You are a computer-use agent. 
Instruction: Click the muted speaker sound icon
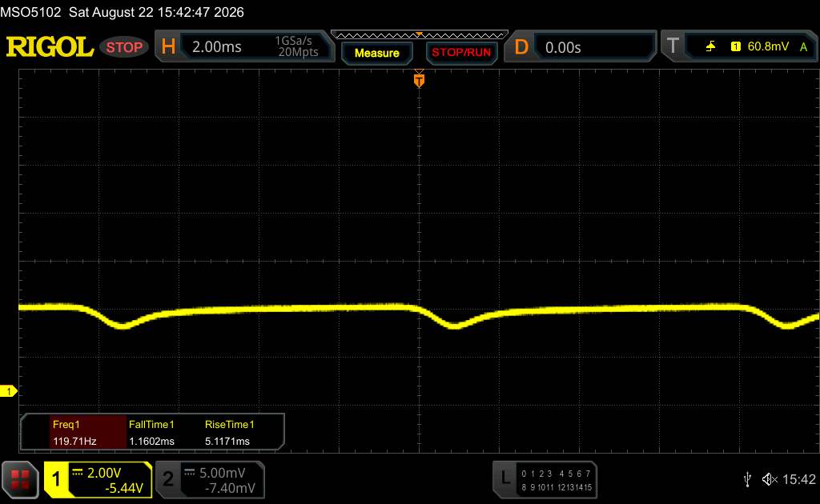click(770, 479)
